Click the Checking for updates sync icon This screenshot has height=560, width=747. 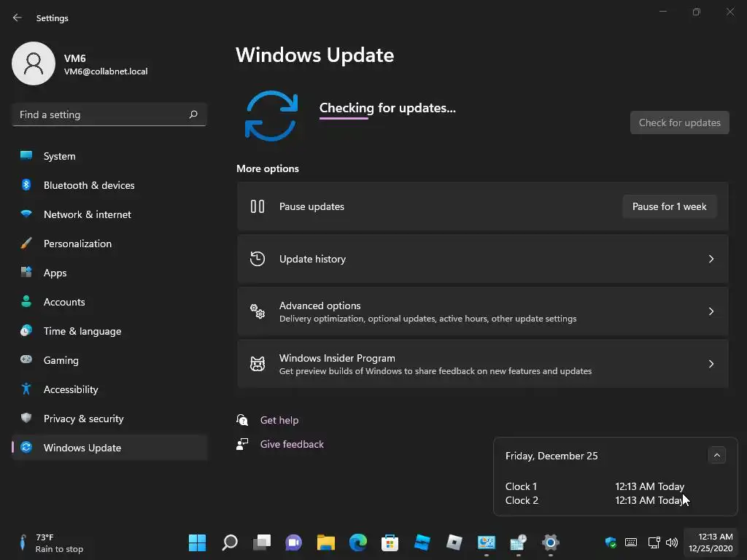pos(271,116)
